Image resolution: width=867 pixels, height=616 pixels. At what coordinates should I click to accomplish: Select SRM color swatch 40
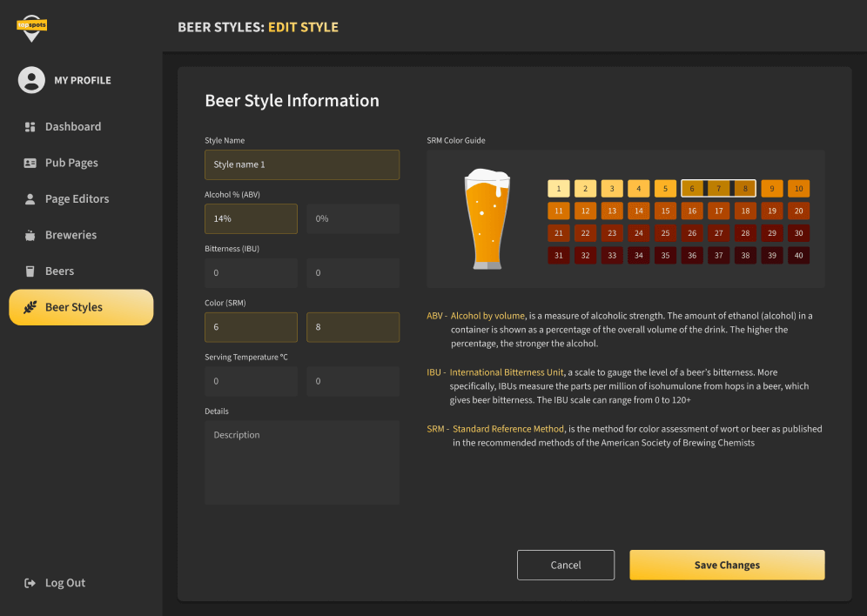tap(798, 255)
